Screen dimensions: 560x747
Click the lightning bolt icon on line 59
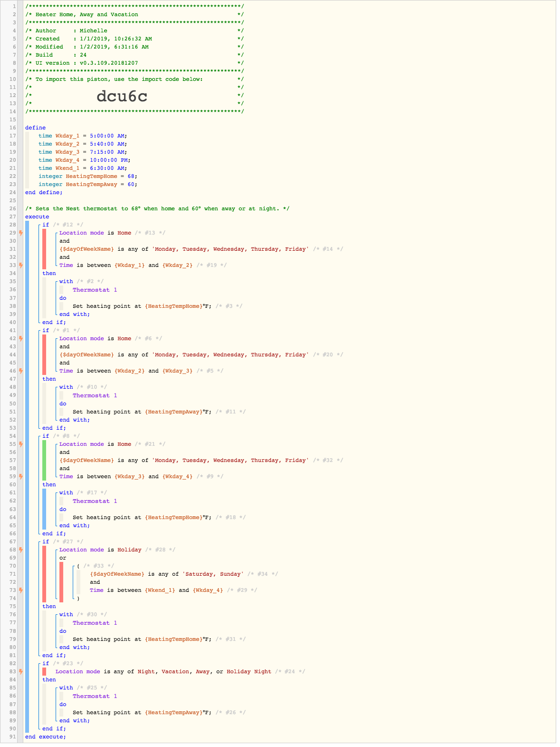21,476
